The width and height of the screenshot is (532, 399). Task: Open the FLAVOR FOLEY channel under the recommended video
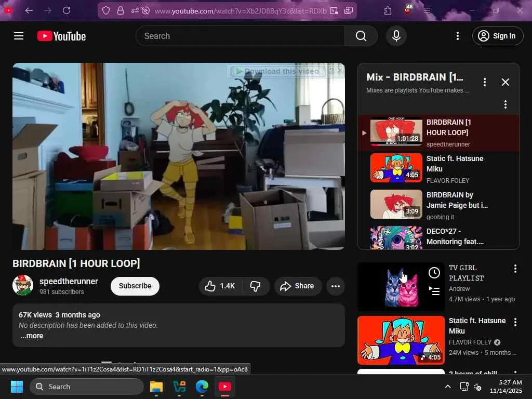coord(470,342)
